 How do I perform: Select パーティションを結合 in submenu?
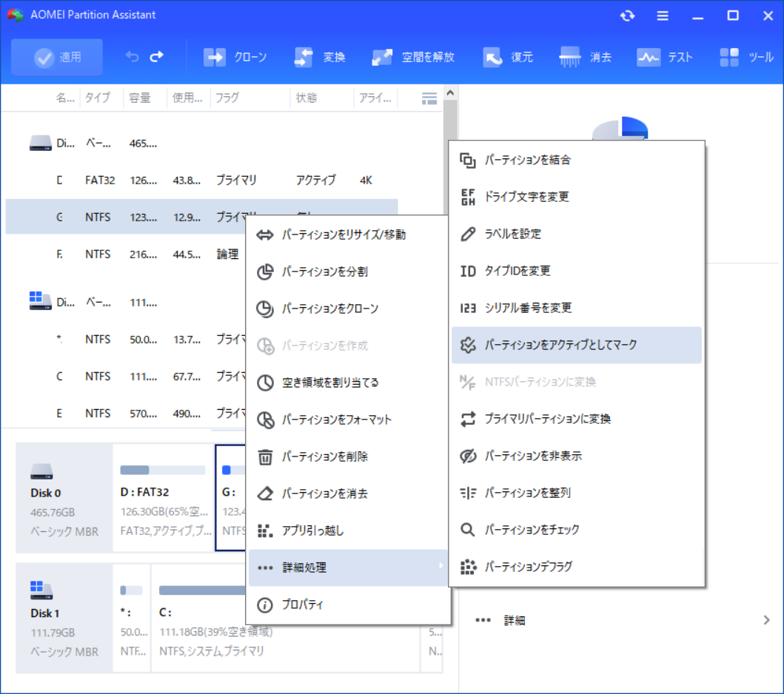coord(577,160)
